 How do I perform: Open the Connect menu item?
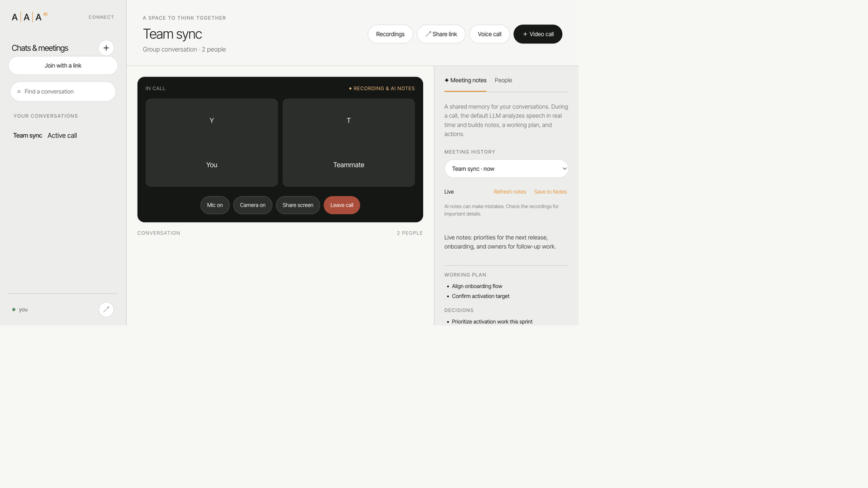(x=101, y=18)
